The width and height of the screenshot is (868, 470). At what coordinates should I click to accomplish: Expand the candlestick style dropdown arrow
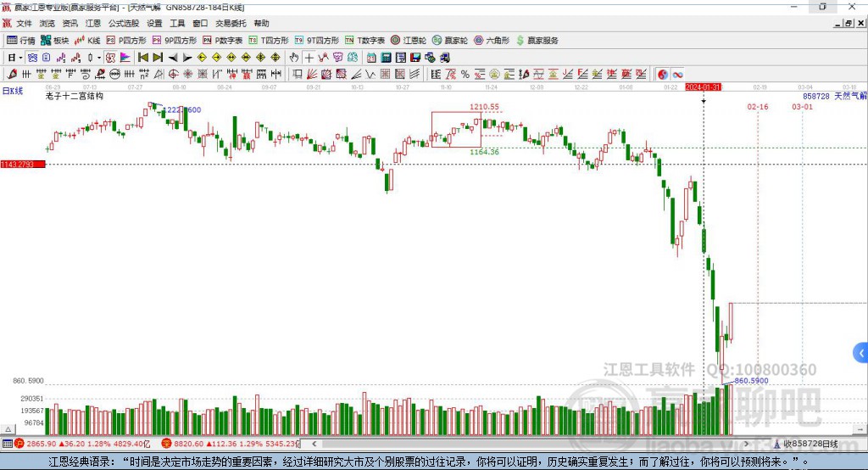99,58
